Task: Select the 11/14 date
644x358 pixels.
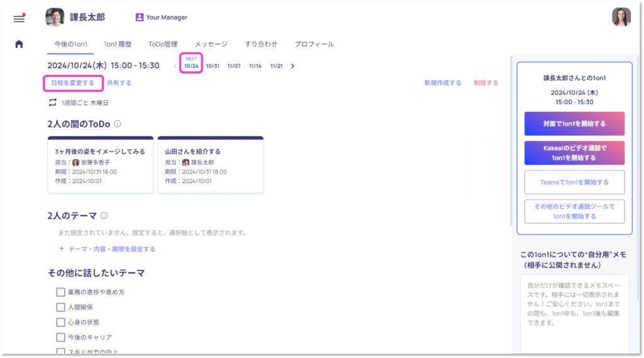Action: (x=255, y=66)
